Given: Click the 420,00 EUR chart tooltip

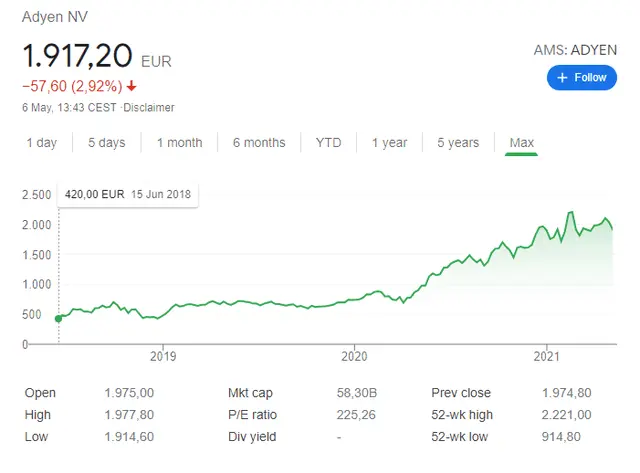Looking at the screenshot, I should [x=128, y=194].
